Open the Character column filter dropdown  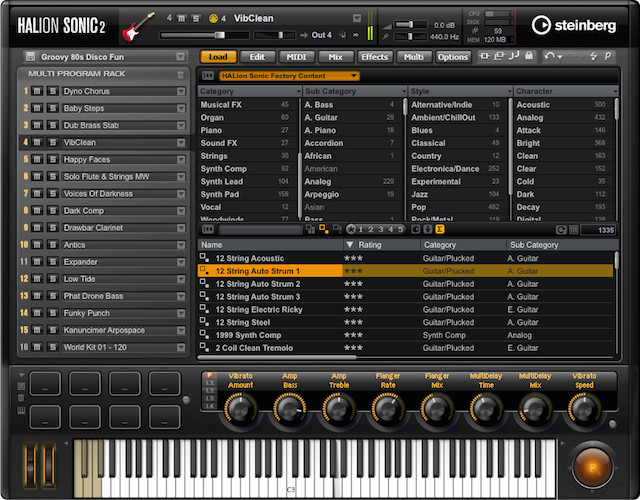615,91
